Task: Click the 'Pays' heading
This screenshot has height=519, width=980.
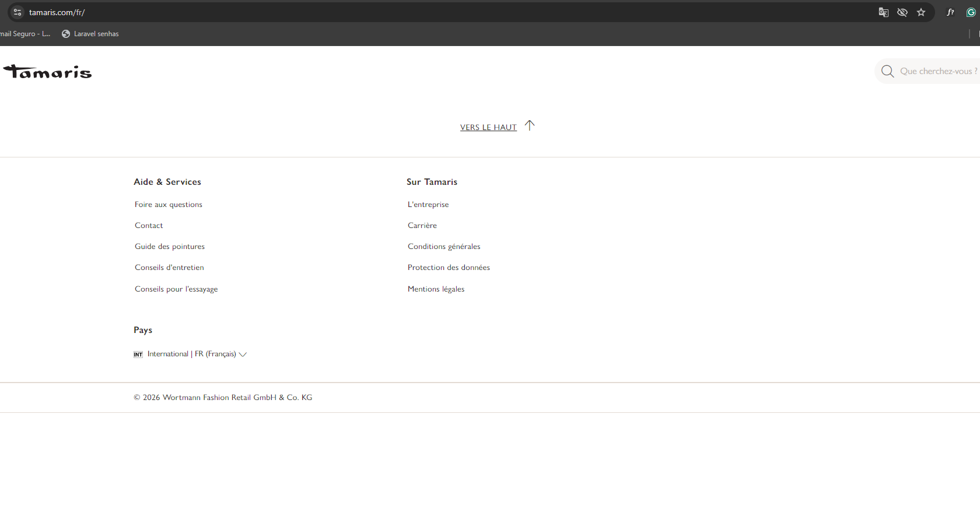Action: click(x=143, y=330)
